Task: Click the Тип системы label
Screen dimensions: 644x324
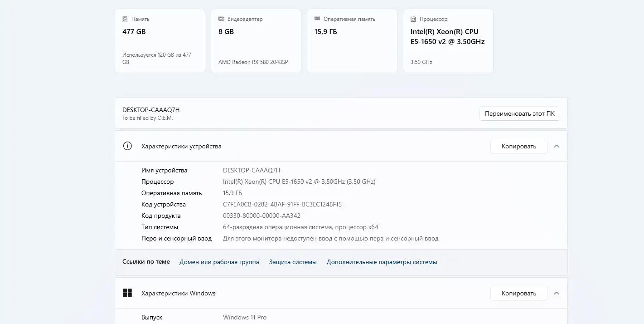Action: point(160,227)
